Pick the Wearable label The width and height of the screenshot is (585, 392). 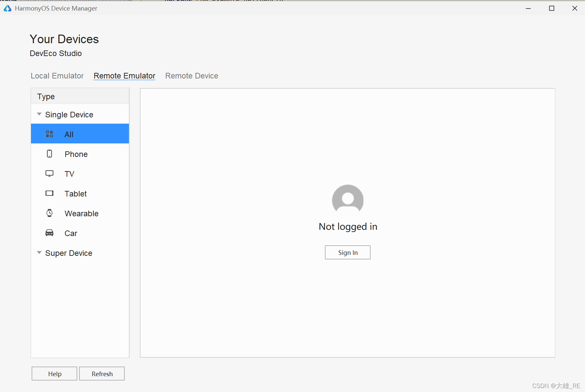click(81, 214)
